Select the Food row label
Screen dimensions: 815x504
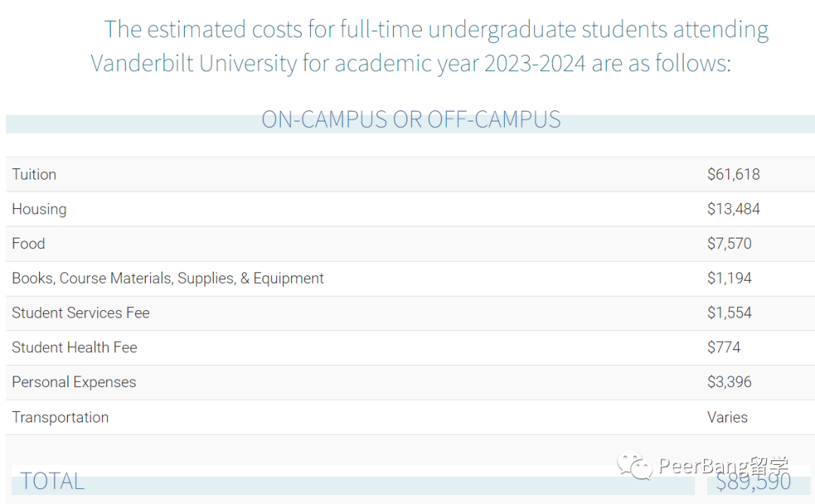coord(28,243)
